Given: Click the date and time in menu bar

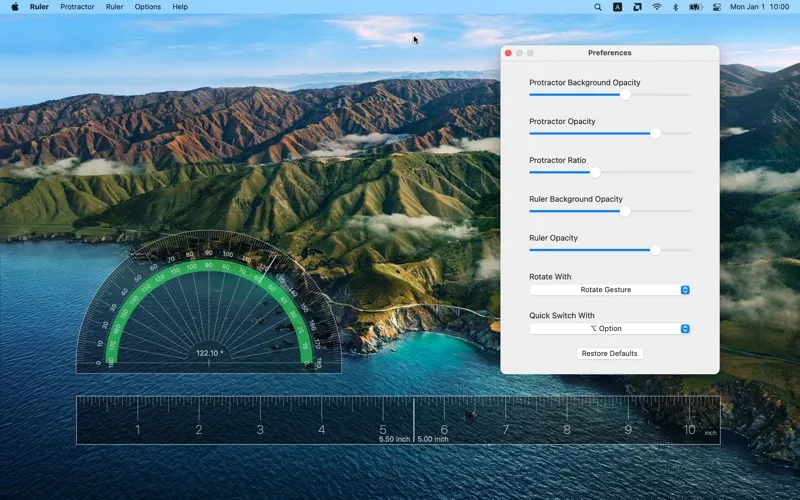Looking at the screenshot, I should click(x=759, y=7).
